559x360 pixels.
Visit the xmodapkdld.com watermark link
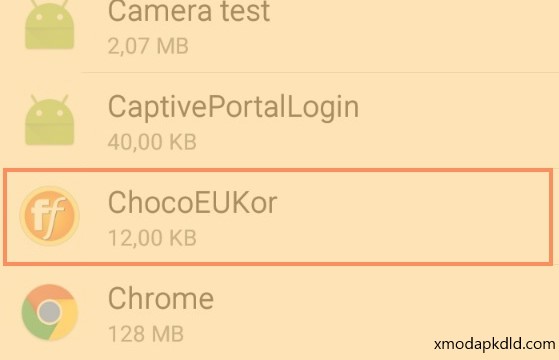pyautogui.click(x=494, y=344)
